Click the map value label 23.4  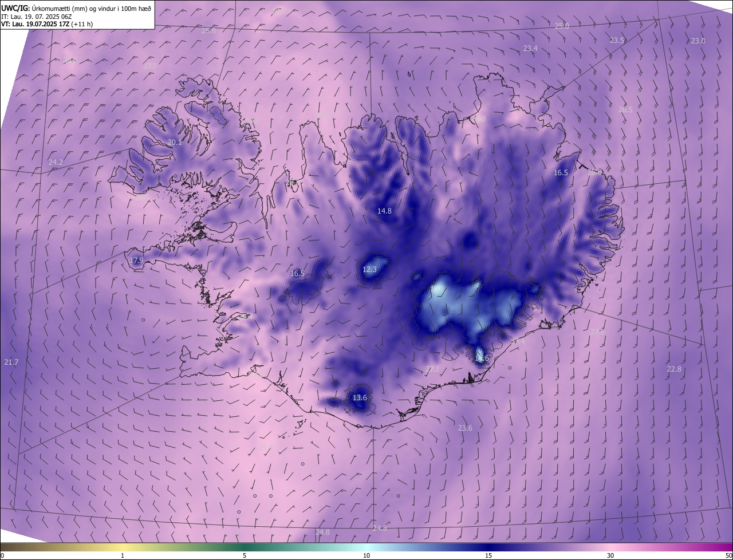530,49
